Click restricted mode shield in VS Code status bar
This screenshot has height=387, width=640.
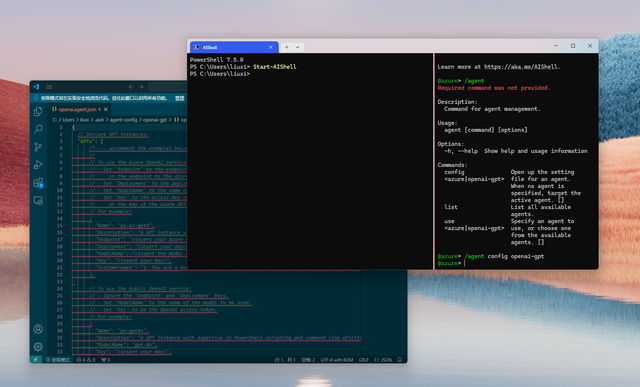pyautogui.click(x=58, y=360)
